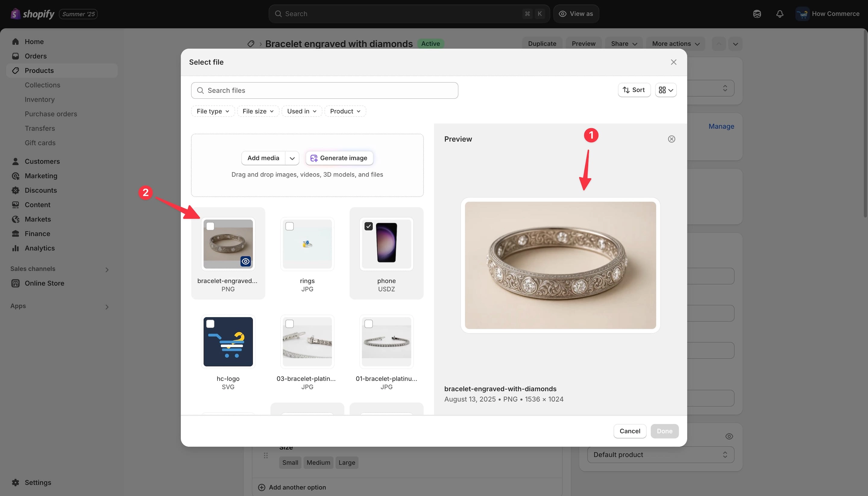
Task: Click the large bracelet preview image
Action: tap(560, 265)
